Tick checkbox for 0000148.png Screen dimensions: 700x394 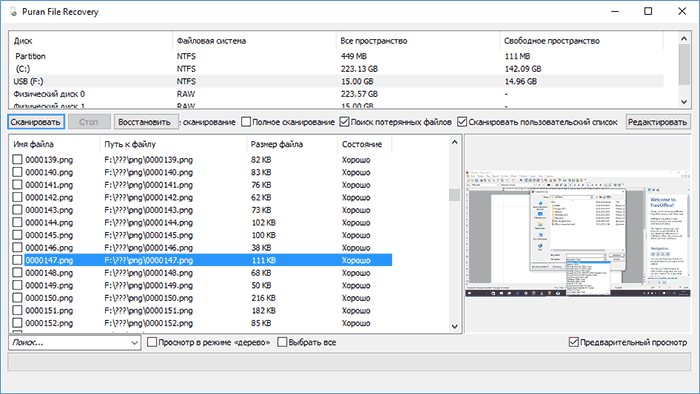(17, 272)
